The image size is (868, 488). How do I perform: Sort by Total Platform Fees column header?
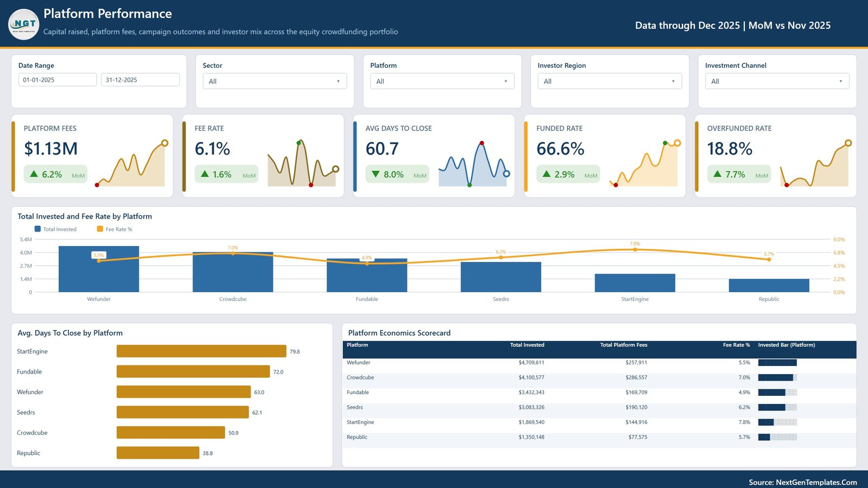623,345
